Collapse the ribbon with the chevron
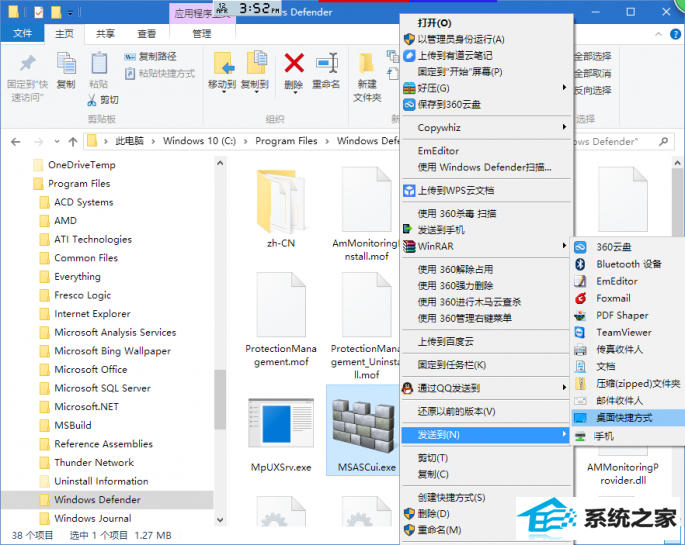The width and height of the screenshot is (685, 545). (x=658, y=34)
